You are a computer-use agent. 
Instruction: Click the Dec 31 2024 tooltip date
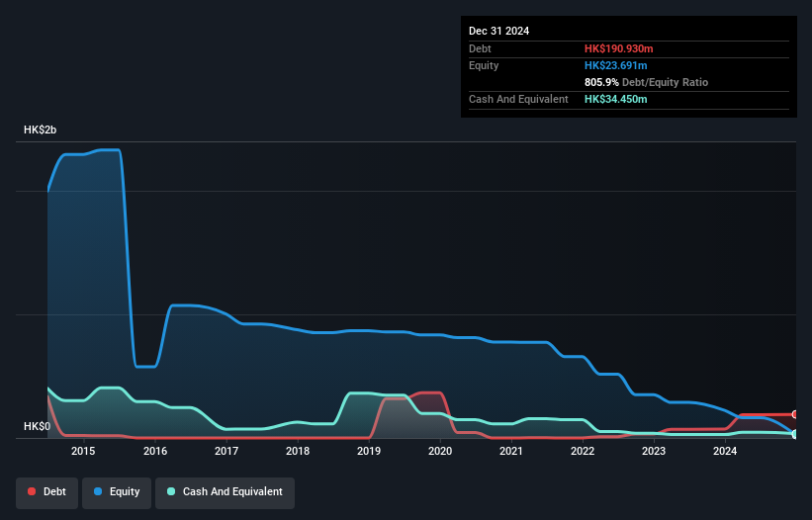[498, 31]
